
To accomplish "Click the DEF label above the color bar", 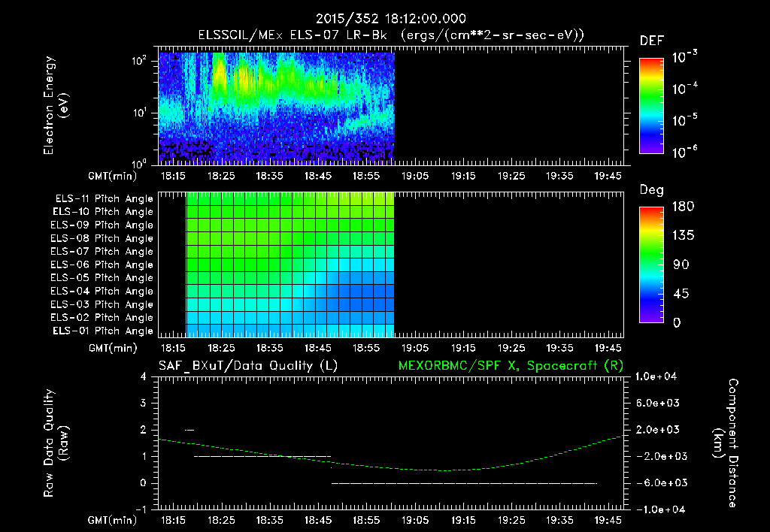I will [x=652, y=41].
